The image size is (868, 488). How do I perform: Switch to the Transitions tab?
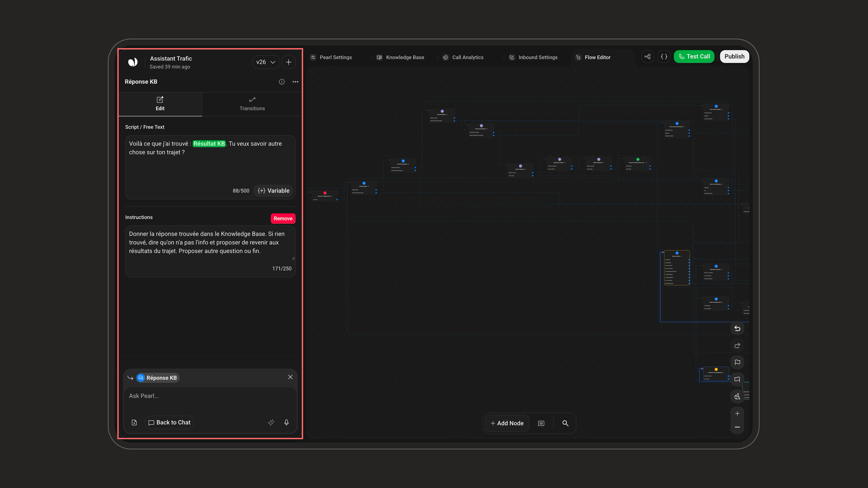252,104
